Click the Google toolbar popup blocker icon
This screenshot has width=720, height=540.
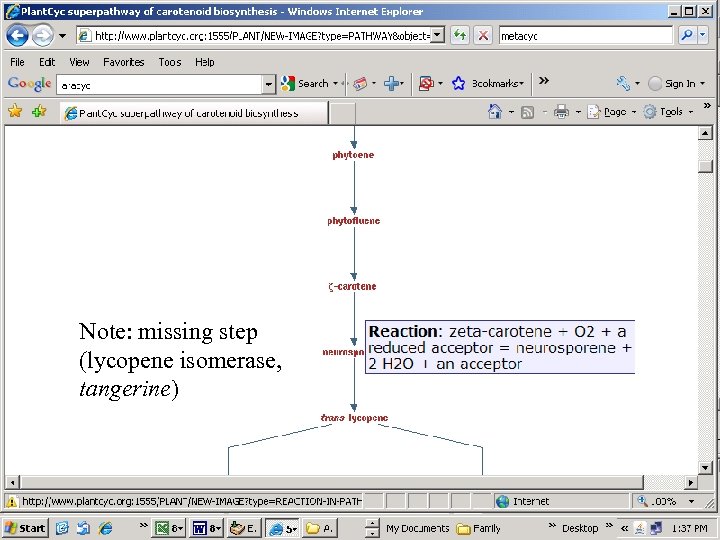pyautogui.click(x=426, y=84)
